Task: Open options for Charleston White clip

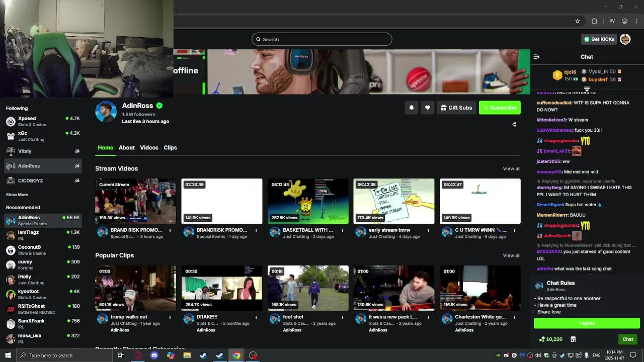Action: [x=514, y=318]
